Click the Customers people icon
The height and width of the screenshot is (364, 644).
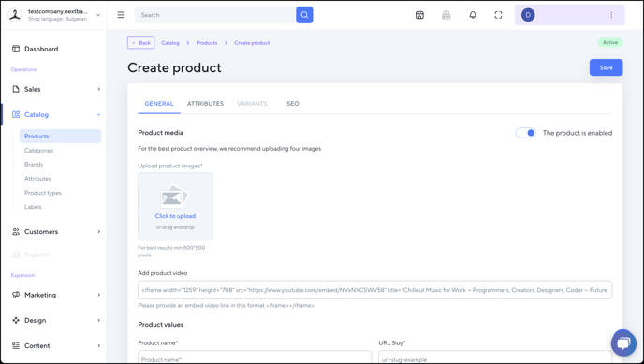[16, 231]
